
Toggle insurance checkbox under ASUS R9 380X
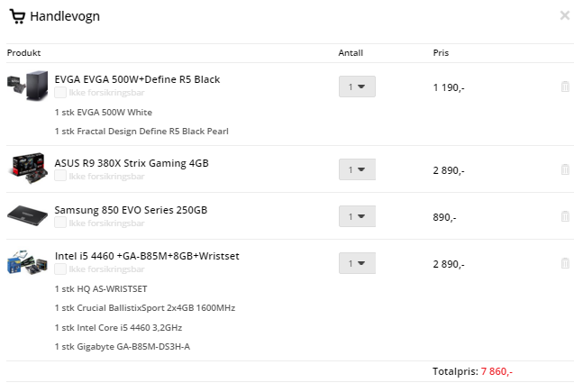pos(60,176)
